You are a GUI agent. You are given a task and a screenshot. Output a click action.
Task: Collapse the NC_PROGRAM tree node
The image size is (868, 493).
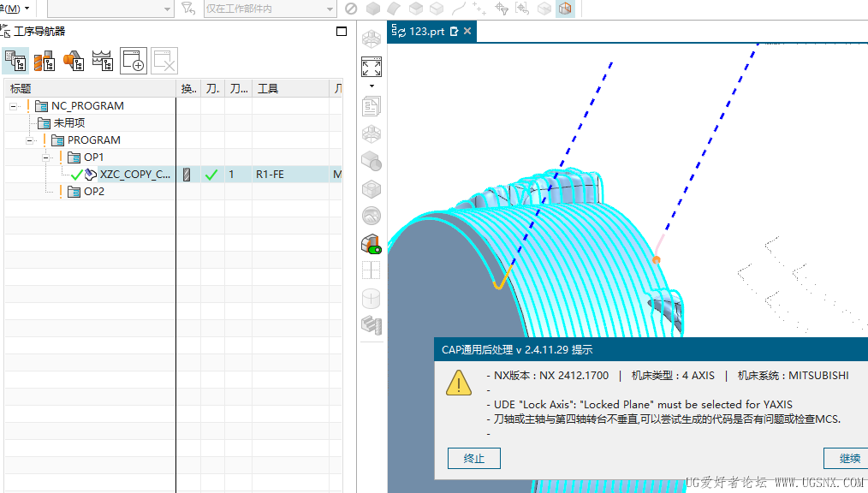(x=14, y=106)
